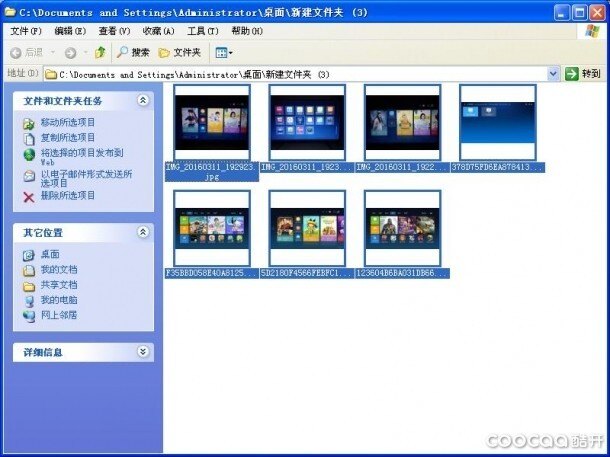The width and height of the screenshot is (610, 457).
Task: Open the address bar dropdown arrow
Action: click(x=554, y=74)
